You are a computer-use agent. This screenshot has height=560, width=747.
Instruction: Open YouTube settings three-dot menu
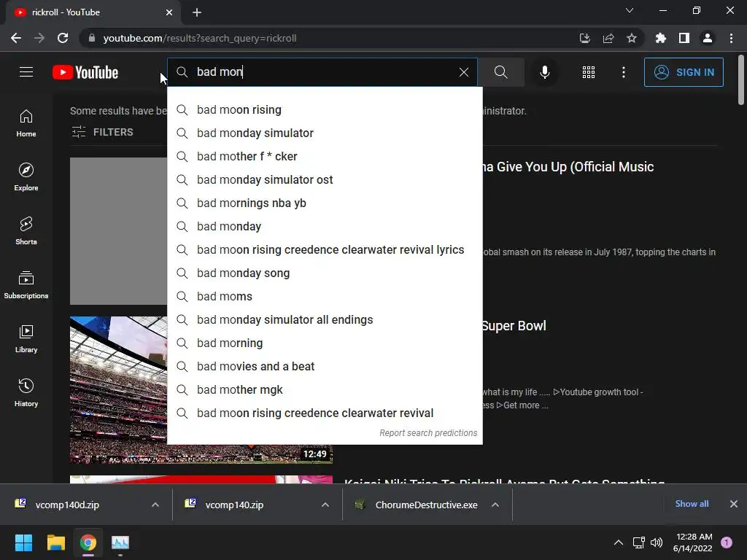pos(624,72)
